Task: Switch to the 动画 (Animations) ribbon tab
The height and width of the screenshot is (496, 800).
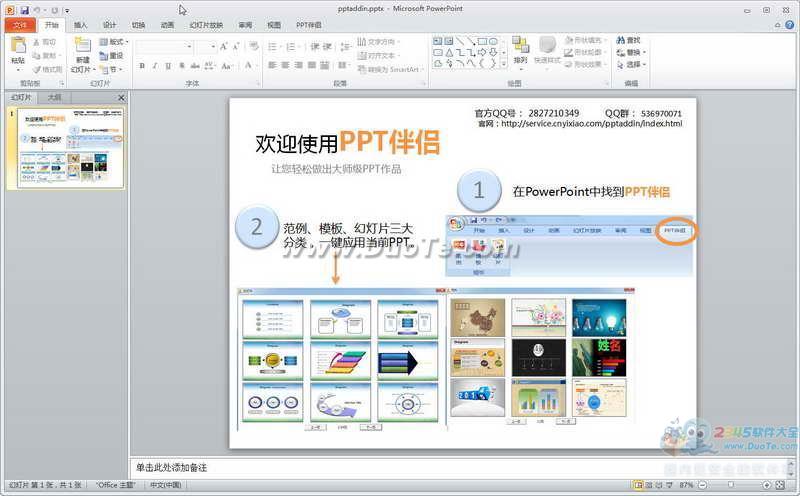Action: pos(167,24)
